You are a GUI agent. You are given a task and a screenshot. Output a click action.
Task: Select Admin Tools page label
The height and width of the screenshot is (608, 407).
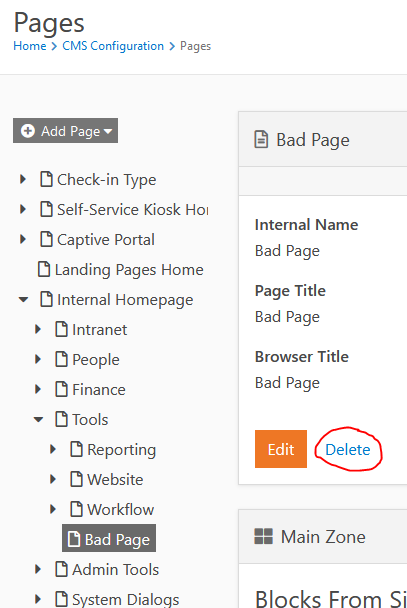pyautogui.click(x=116, y=570)
